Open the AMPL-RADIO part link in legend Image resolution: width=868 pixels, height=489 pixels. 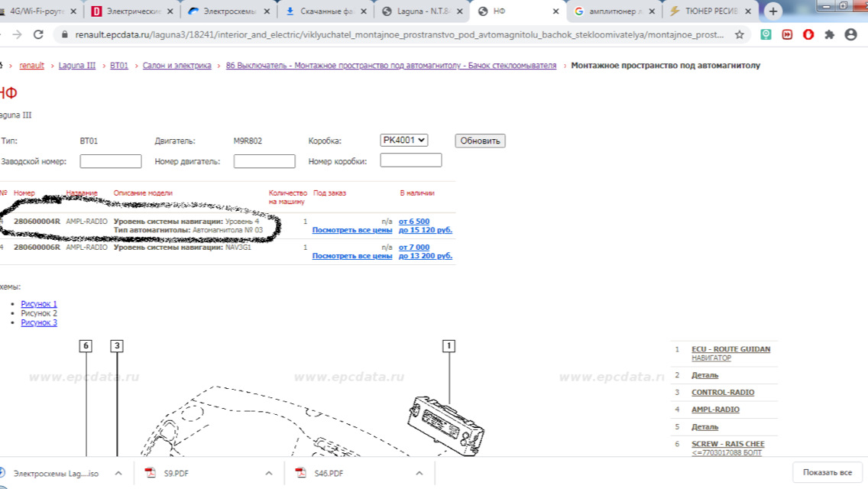pyautogui.click(x=715, y=410)
